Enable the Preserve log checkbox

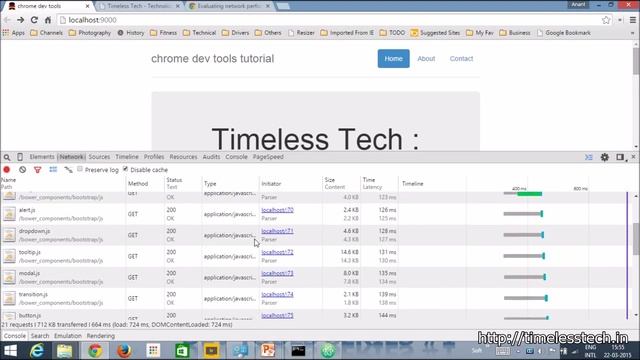pyautogui.click(x=80, y=169)
